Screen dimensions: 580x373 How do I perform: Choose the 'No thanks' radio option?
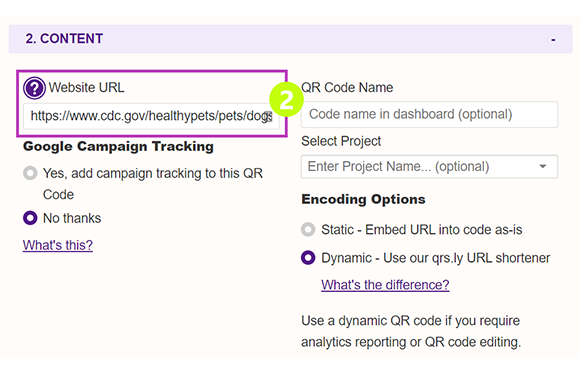click(x=30, y=218)
